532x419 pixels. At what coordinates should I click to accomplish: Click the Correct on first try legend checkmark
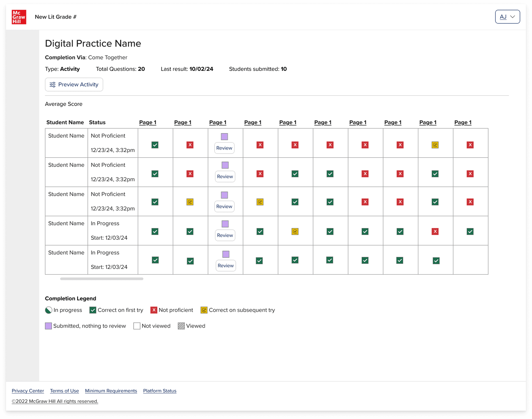coord(93,310)
